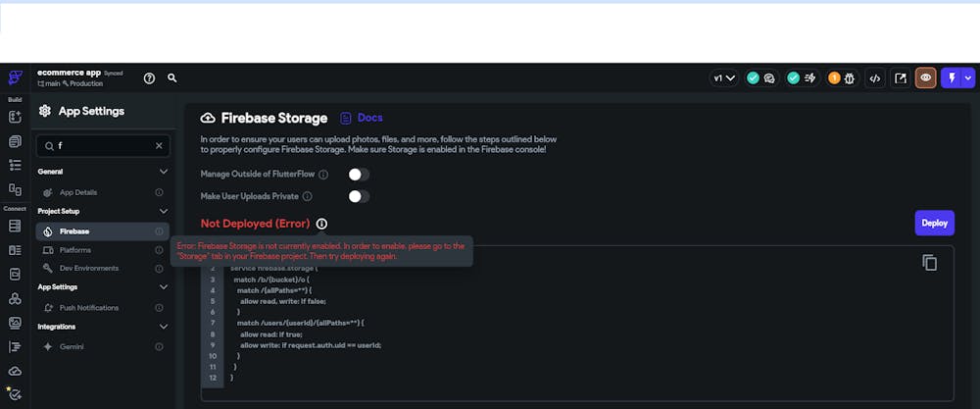Image resolution: width=980 pixels, height=409 pixels.
Task: Open the Storyboard devices icon in left rail
Action: (15, 189)
